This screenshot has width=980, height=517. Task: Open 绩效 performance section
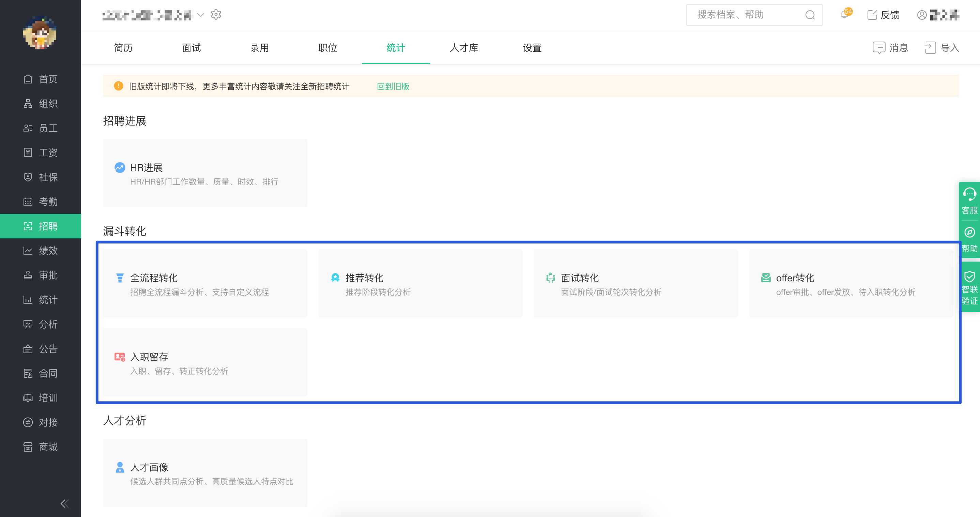(x=40, y=251)
